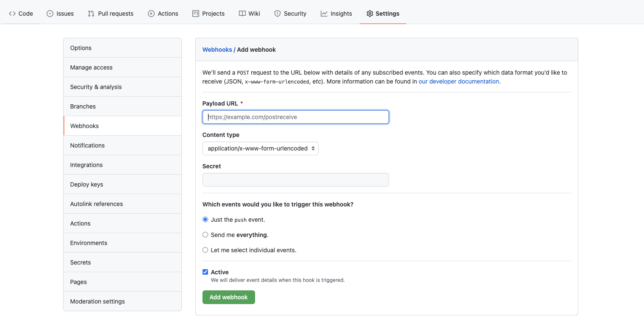Go to Pull requests tab label
The height and width of the screenshot is (326, 644).
[116, 14]
